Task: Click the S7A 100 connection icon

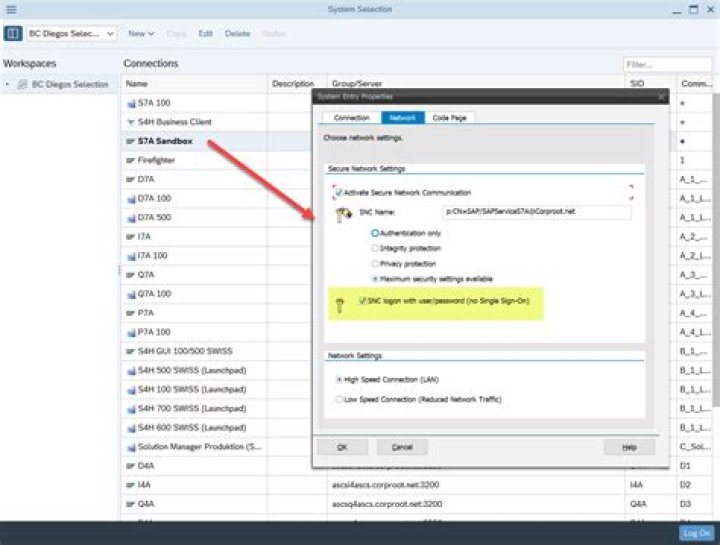Action: tap(130, 103)
